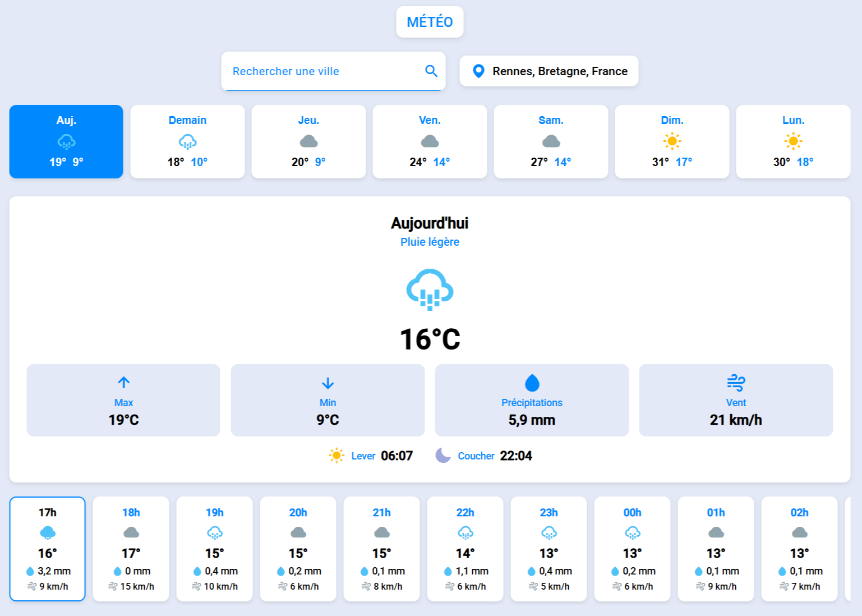The width and height of the screenshot is (862, 616).
Task: Select the Ven. day tab
Action: click(430, 141)
